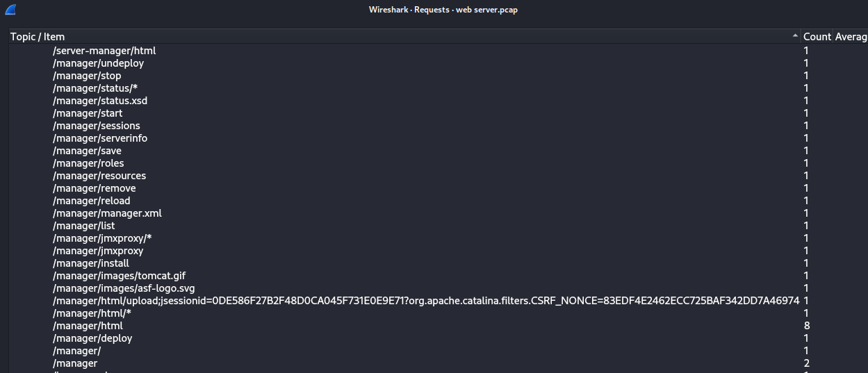This screenshot has width=868, height=373.
Task: Click the Count column header
Action: click(817, 36)
